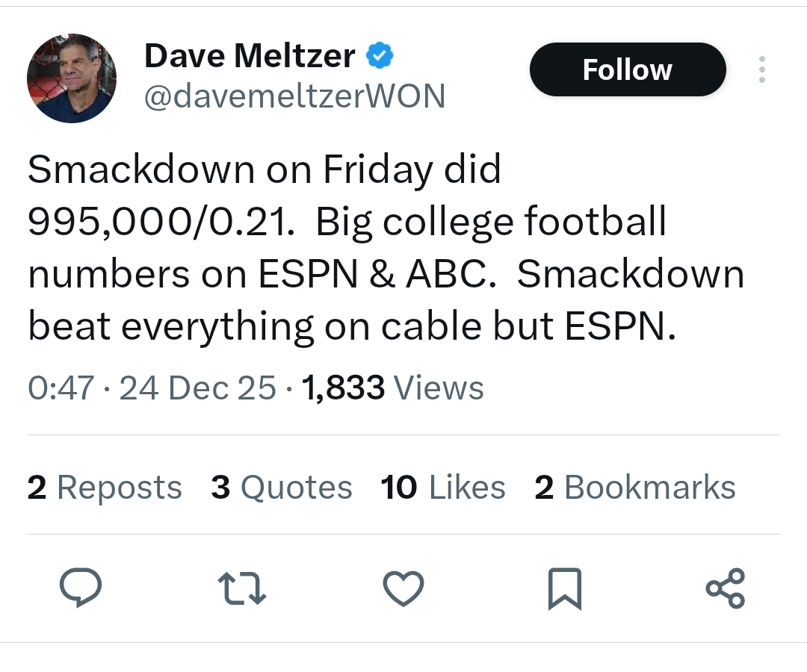Click the tweet's last line mentioning cable
Image resolution: width=807 pixels, height=672 pixels.
351,326
